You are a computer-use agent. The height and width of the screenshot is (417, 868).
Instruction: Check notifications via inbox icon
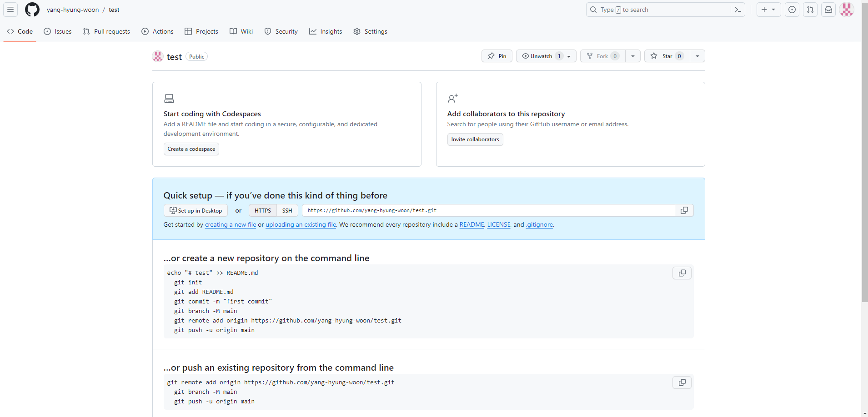(x=828, y=10)
